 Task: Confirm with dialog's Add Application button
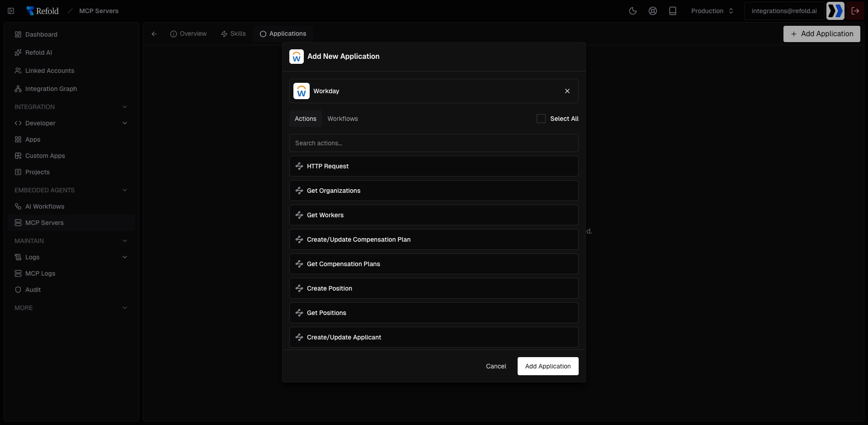pos(548,366)
